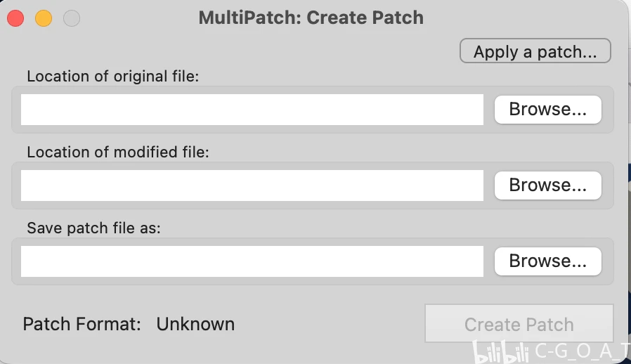The width and height of the screenshot is (631, 364).
Task: Click the C-G_O_A_T watermark text
Action: (x=582, y=350)
